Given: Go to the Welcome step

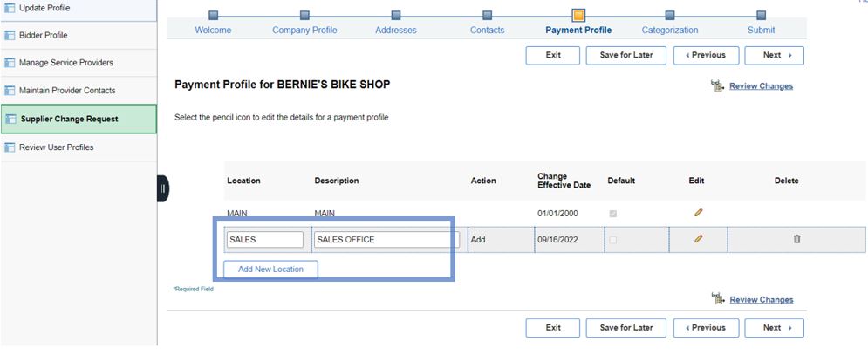Looking at the screenshot, I should [213, 31].
